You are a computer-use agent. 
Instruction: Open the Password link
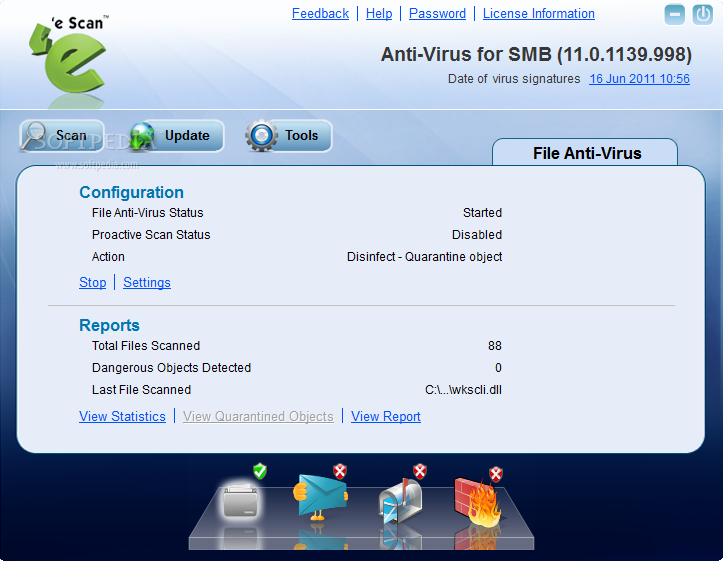point(437,13)
